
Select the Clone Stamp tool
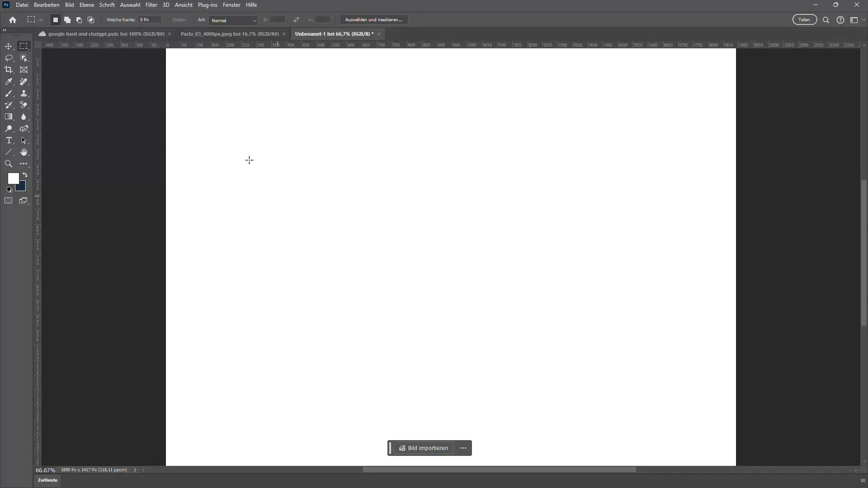[24, 94]
